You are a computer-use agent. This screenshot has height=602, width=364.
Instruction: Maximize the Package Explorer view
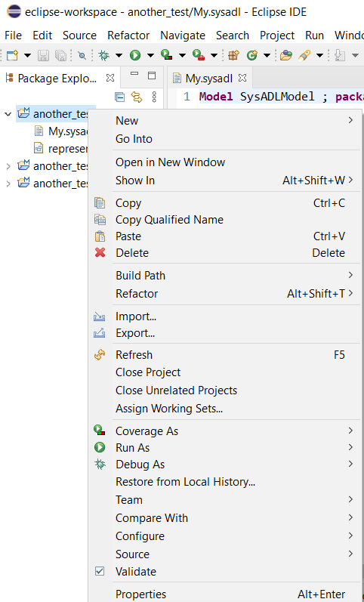tap(152, 76)
